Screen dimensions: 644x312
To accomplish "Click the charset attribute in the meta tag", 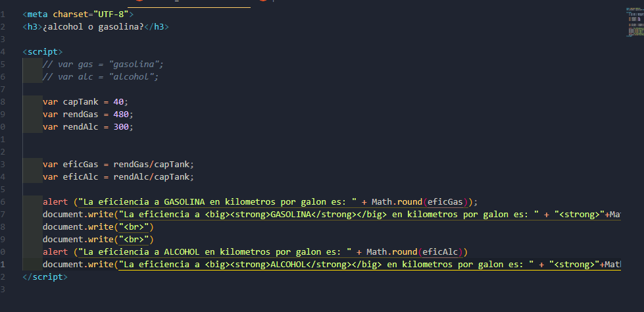I will coord(70,14).
